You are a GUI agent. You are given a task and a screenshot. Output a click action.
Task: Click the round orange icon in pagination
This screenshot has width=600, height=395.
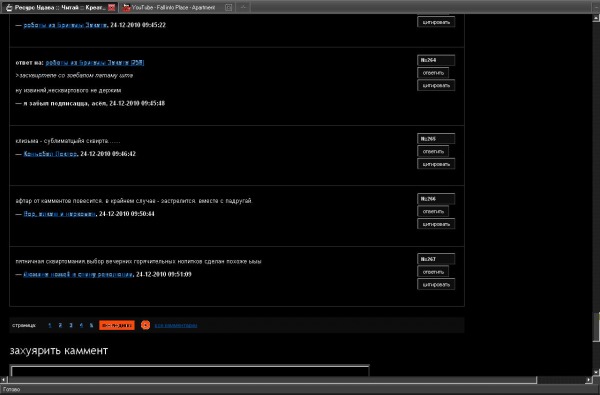tap(145, 325)
